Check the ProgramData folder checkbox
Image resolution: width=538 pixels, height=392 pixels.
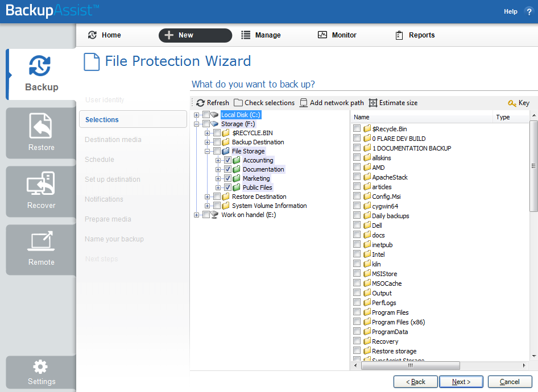tap(357, 331)
